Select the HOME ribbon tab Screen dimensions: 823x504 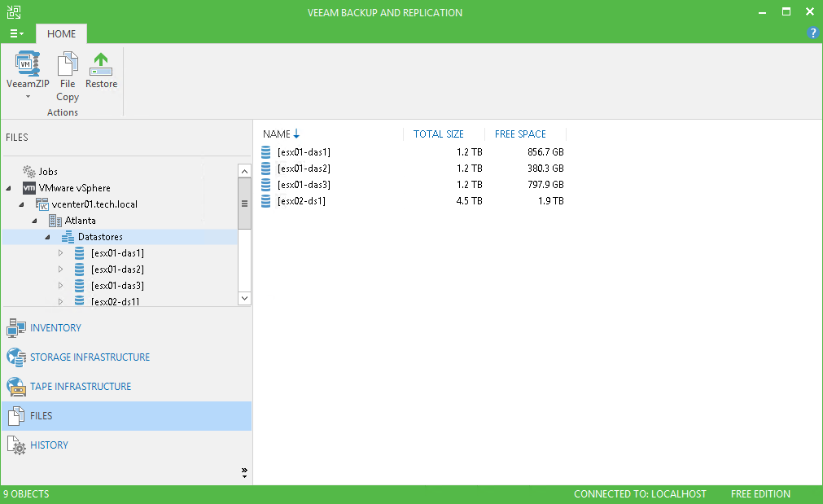coord(61,33)
